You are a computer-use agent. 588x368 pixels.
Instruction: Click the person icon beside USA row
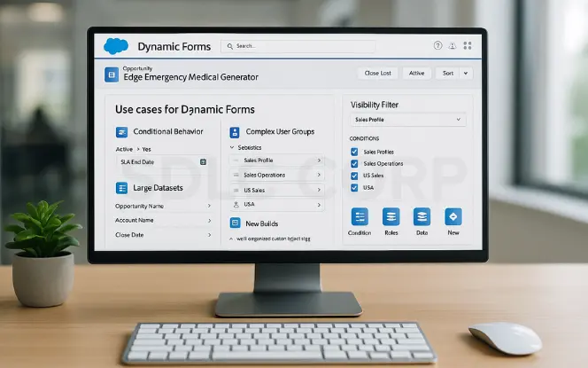tap(236, 204)
